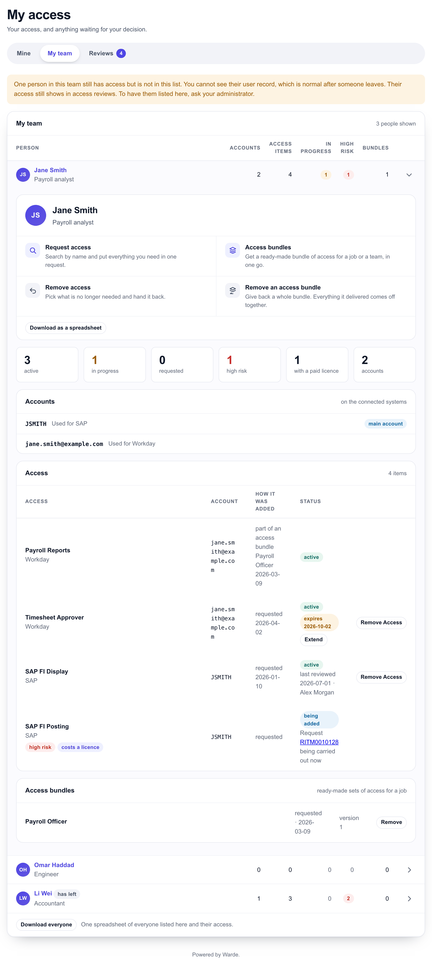
Task: Click the '1 in progress' summary card
Action: pyautogui.click(x=115, y=364)
